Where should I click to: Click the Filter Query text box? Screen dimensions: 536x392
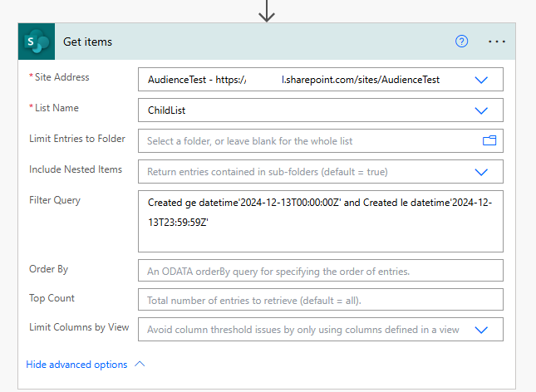pyautogui.click(x=320, y=221)
